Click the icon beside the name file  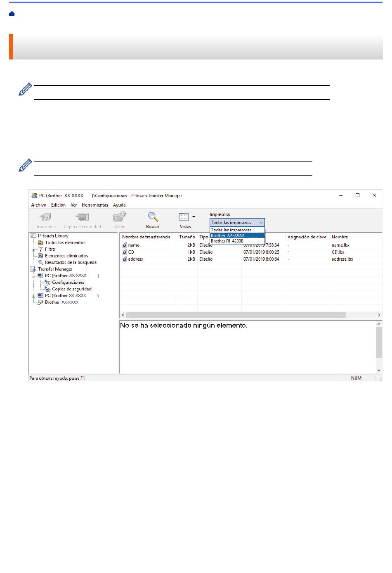point(125,245)
